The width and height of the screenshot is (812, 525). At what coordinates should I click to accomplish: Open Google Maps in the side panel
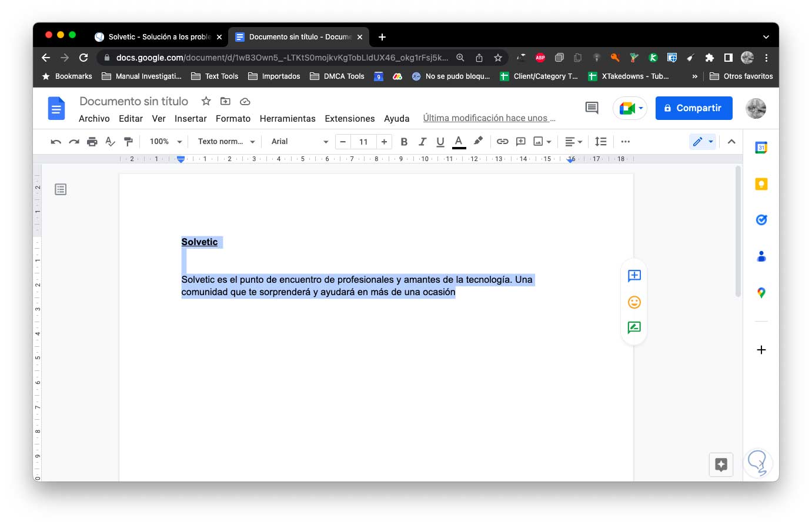pyautogui.click(x=761, y=293)
